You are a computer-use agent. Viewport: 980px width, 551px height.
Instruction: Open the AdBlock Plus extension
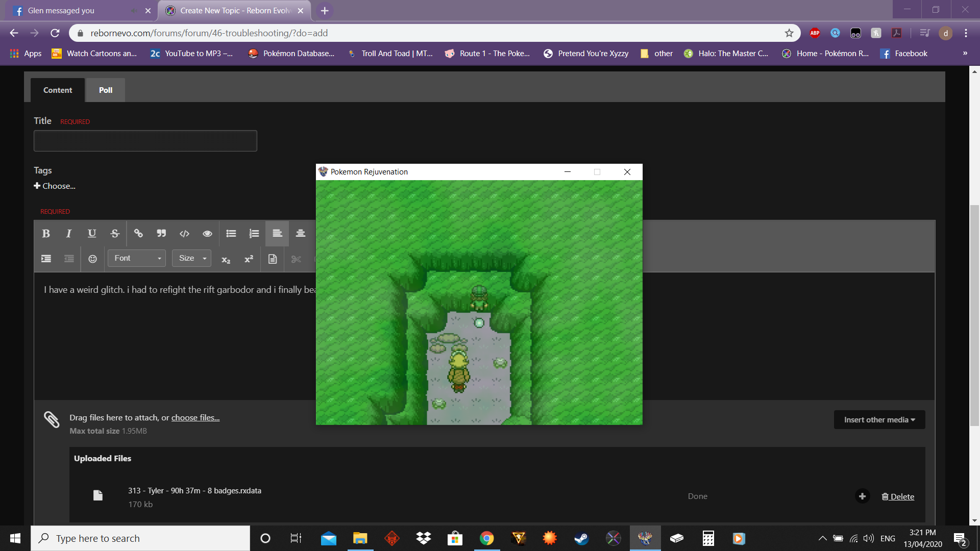coord(815,33)
